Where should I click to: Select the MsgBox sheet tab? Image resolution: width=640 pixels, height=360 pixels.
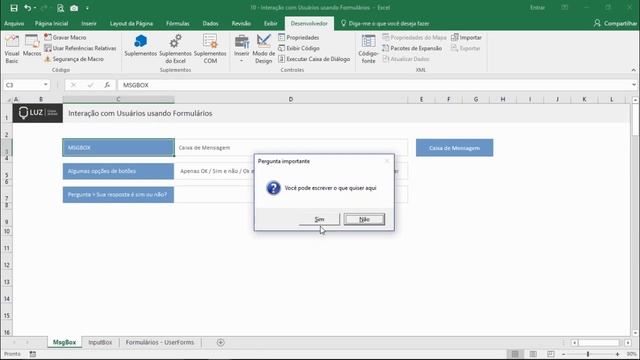pos(64,342)
